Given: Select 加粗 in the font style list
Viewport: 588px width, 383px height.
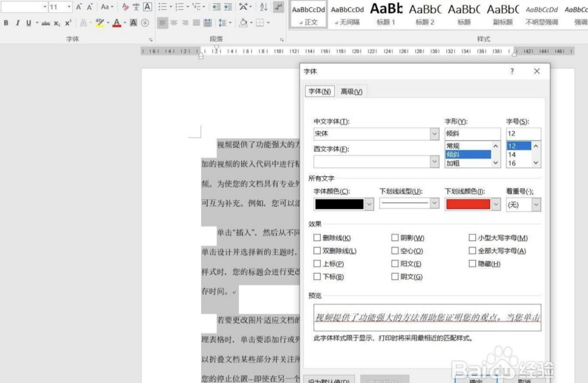Looking at the screenshot, I should point(453,163).
